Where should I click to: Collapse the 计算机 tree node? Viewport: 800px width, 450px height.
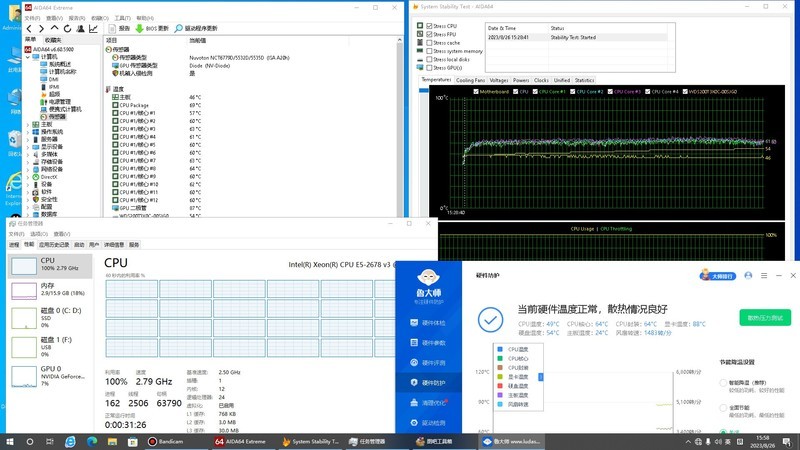(29, 57)
